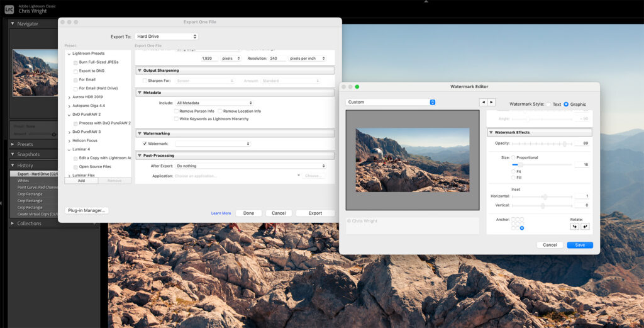Collapse the Navigator panel triangle
This screenshot has width=644, height=328.
(13, 24)
